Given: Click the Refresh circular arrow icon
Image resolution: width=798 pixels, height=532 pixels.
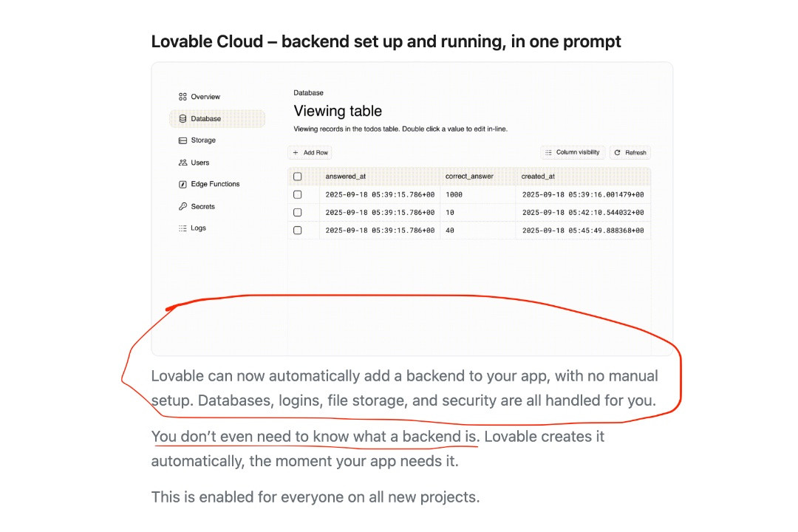Looking at the screenshot, I should coord(617,152).
